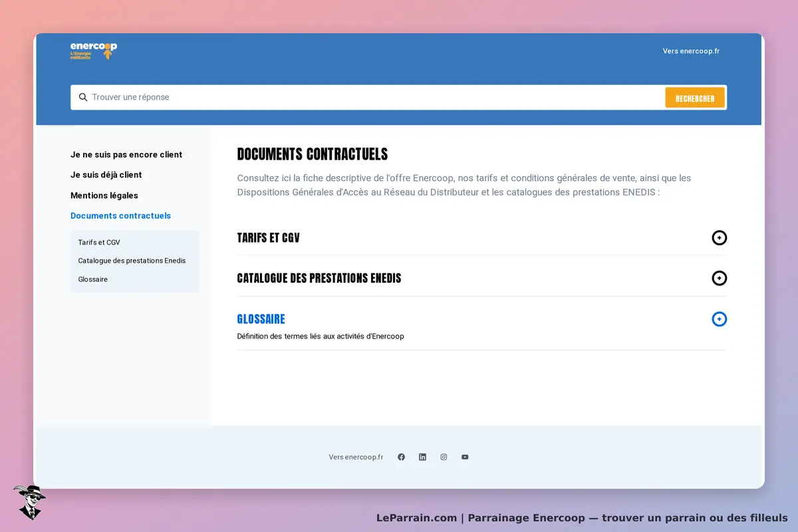Screen dimensions: 798x532
Task: Expand the Glossaire plus icon
Action: pyautogui.click(x=719, y=319)
